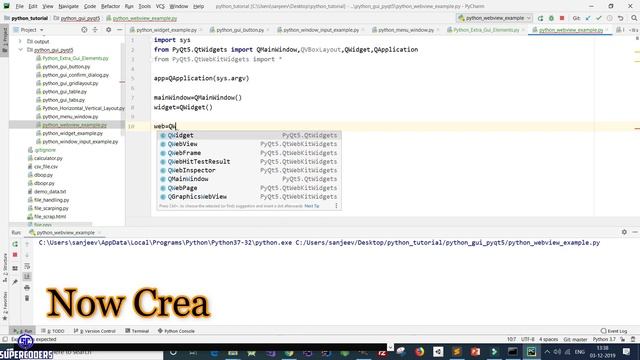Open python_gui_table.py in project tree

click(x=64, y=91)
